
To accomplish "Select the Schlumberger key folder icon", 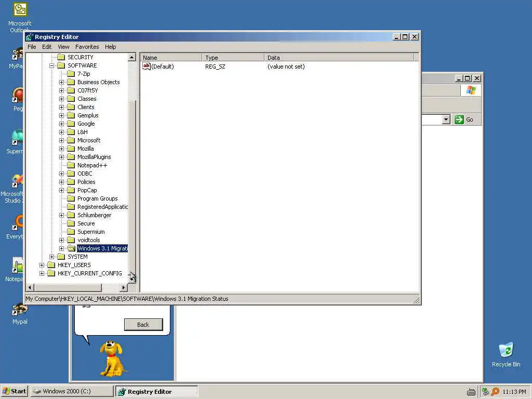I will click(71, 215).
